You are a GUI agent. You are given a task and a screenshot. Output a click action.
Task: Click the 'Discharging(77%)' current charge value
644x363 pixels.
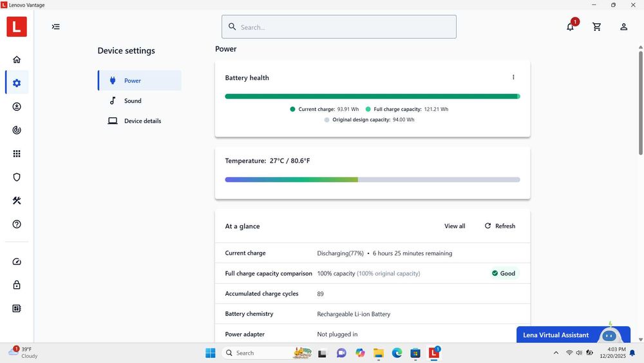(x=340, y=253)
